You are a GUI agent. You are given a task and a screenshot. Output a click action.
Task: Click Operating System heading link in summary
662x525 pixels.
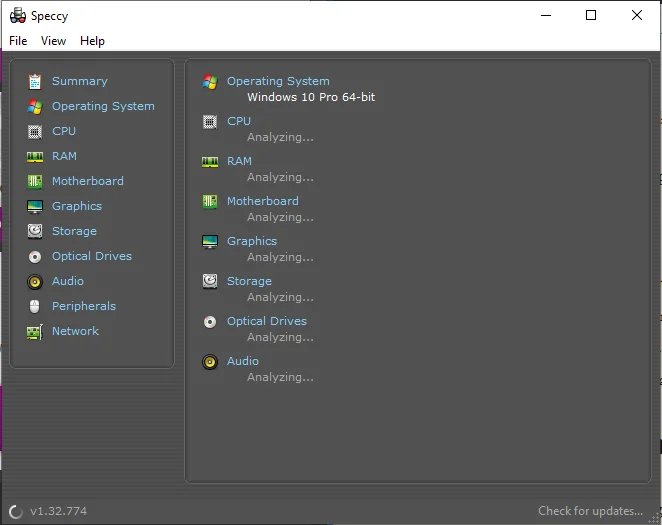(x=278, y=81)
